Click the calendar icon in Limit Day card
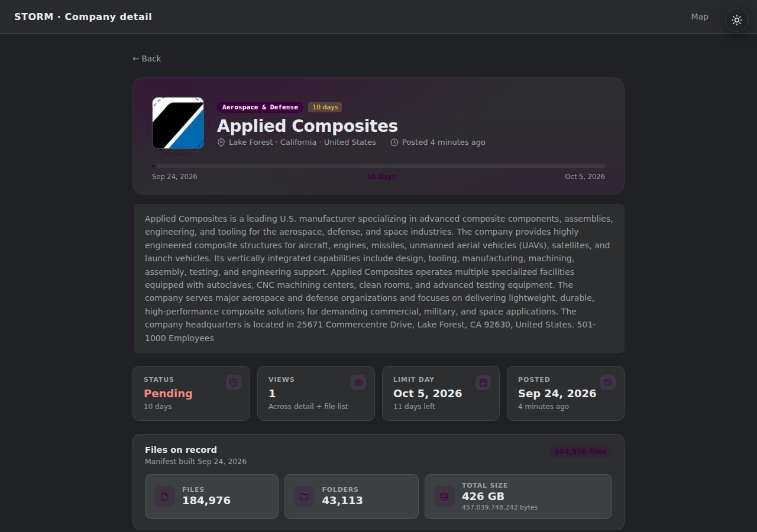757x532 pixels. pyautogui.click(x=483, y=382)
